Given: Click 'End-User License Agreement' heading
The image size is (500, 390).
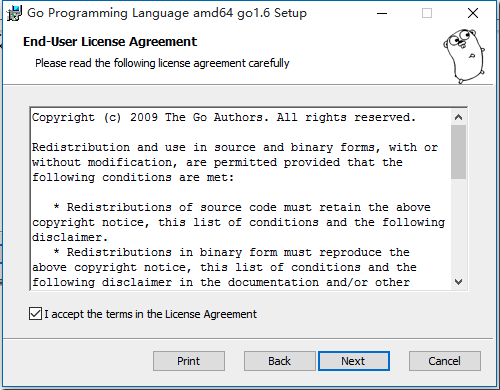Looking at the screenshot, I should [110, 42].
